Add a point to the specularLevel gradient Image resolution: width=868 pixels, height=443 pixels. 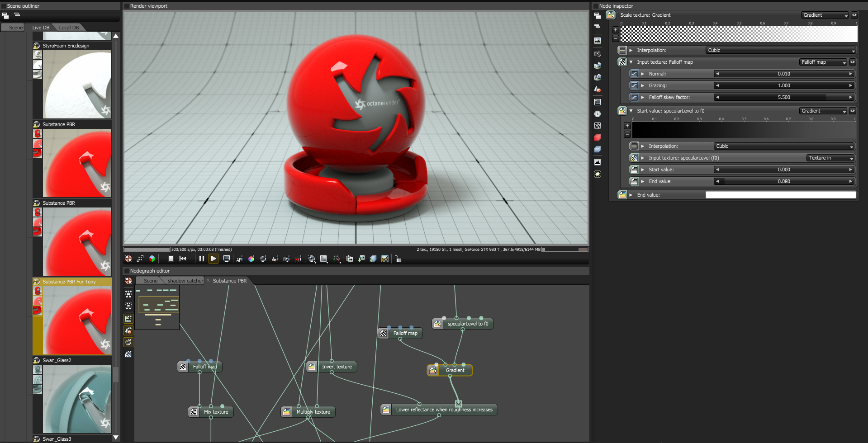627,126
